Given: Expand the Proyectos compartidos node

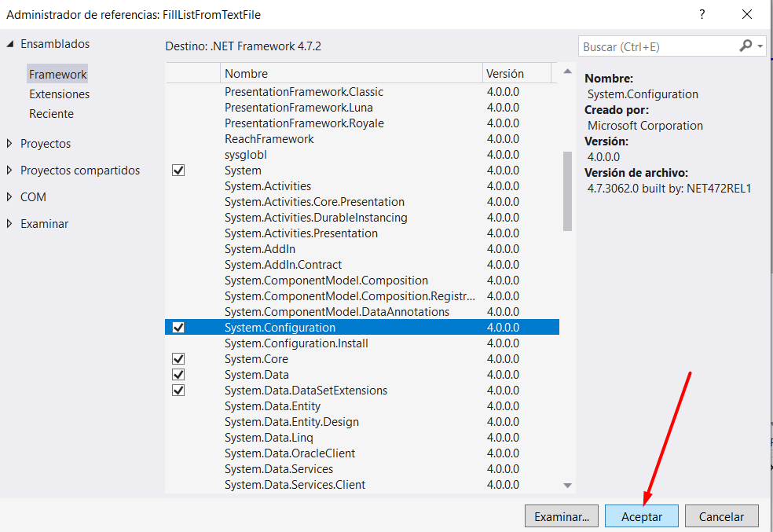Looking at the screenshot, I should (9, 171).
